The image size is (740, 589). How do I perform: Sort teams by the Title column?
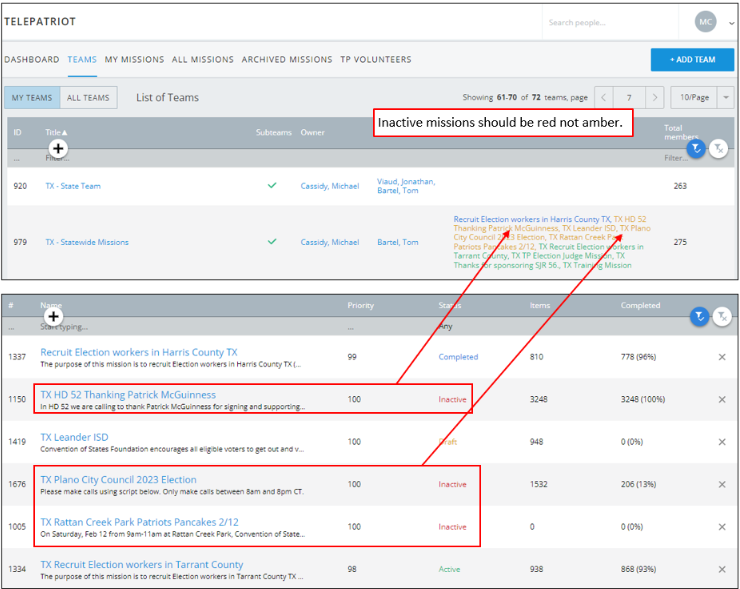coord(56,132)
